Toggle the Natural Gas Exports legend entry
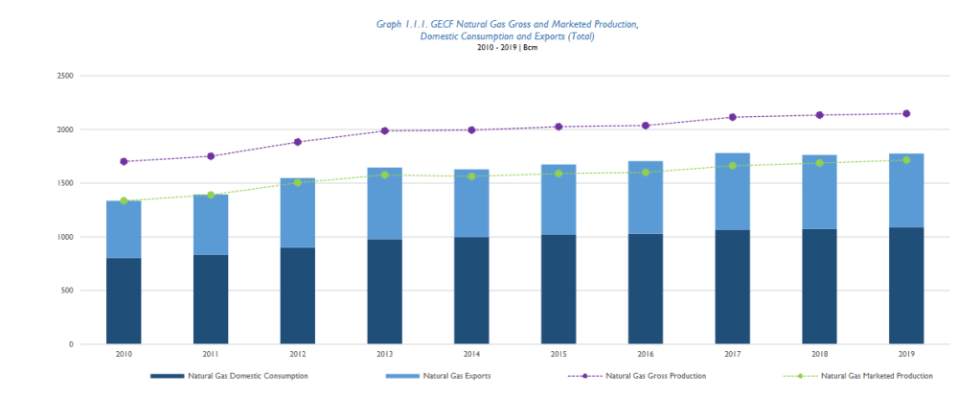Image resolution: width=980 pixels, height=397 pixels. pyautogui.click(x=458, y=376)
